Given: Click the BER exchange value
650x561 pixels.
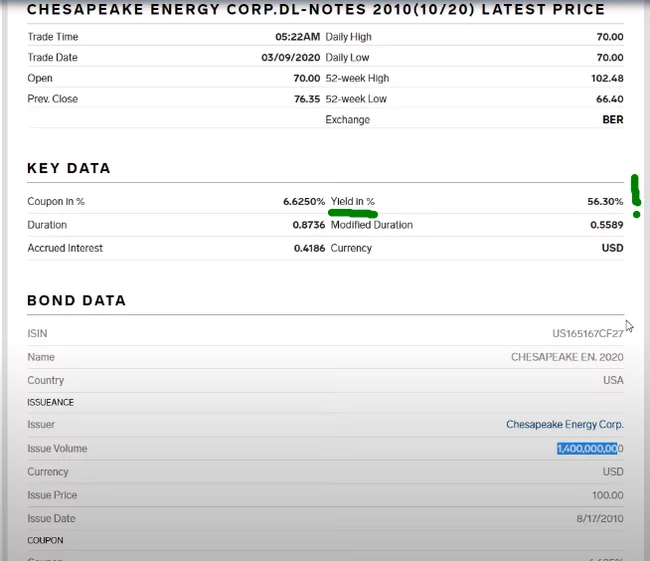Looking at the screenshot, I should (613, 120).
